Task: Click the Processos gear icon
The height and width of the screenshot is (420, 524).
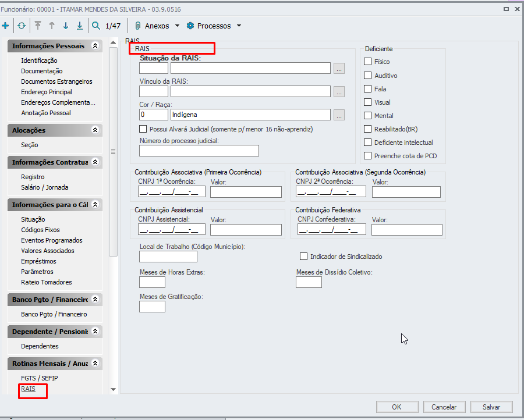Action: [x=190, y=26]
